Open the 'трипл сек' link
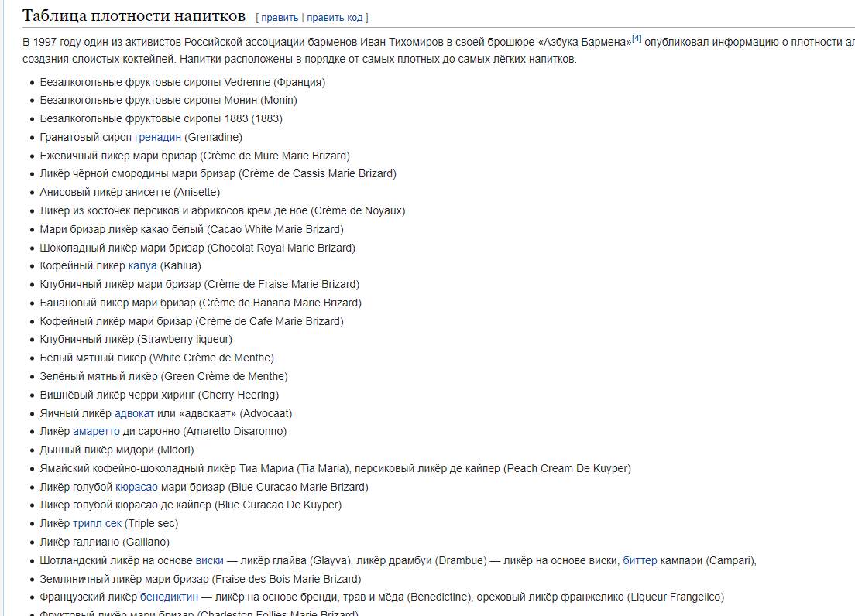Screen dimensions: 855x616 click(97, 523)
